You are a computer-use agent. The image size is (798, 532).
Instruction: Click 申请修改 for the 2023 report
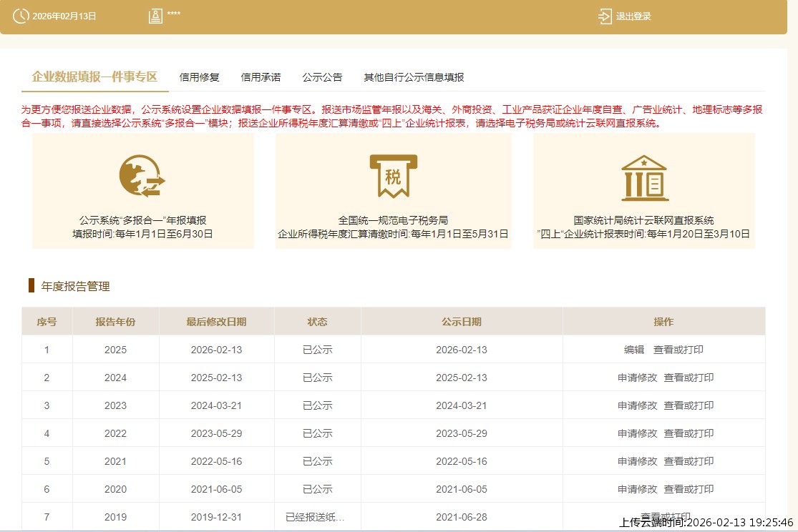coord(637,405)
